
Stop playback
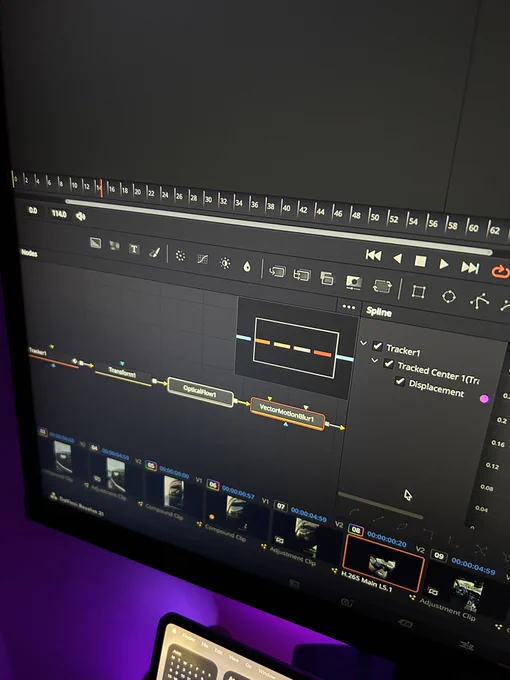pos(420,261)
